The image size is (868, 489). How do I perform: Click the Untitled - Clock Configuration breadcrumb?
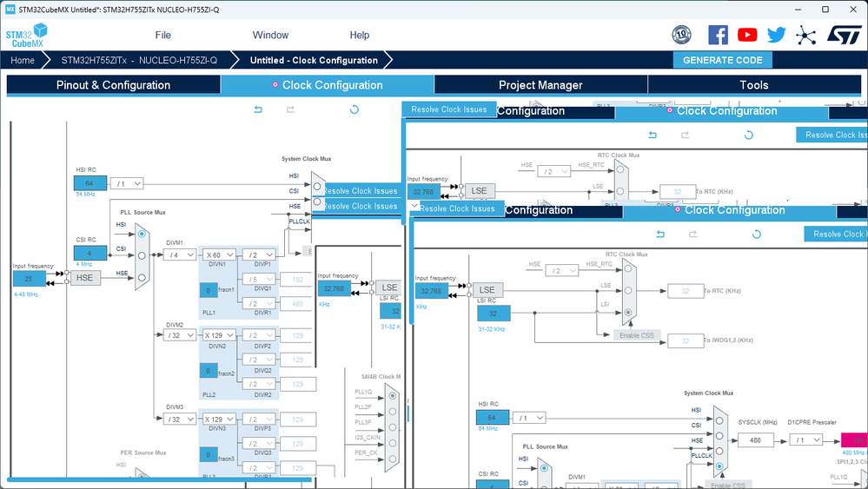pyautogui.click(x=314, y=60)
